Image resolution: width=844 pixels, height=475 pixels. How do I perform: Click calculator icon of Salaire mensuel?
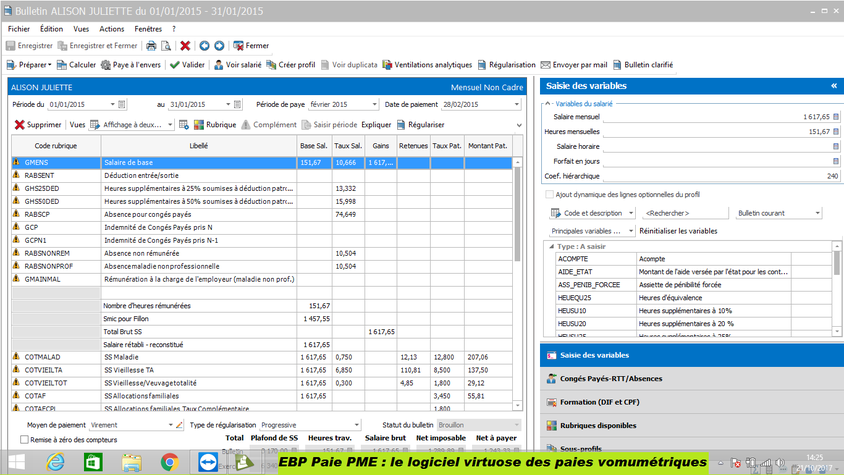[836, 117]
